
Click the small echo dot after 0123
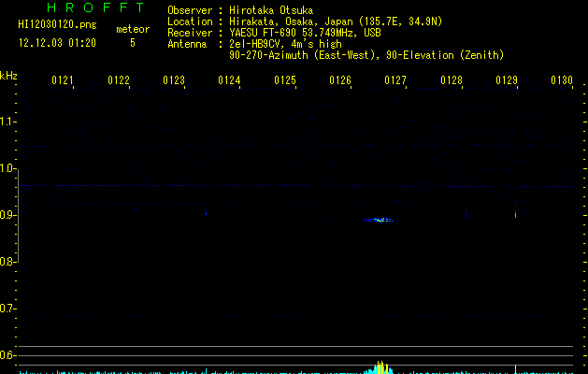tap(206, 213)
